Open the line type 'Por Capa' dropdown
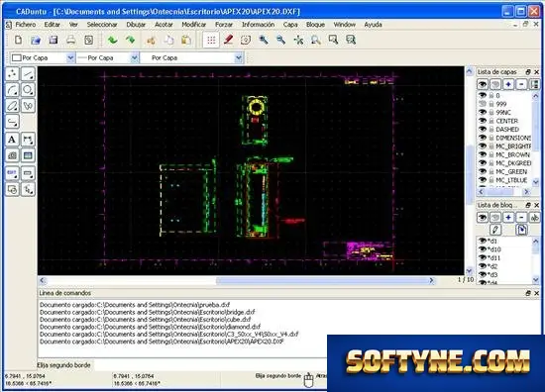Viewport: 545px width, 392px height. coord(191,57)
